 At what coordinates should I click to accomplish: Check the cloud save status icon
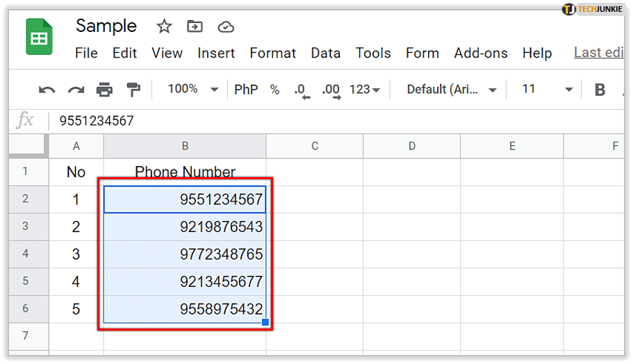[x=226, y=26]
